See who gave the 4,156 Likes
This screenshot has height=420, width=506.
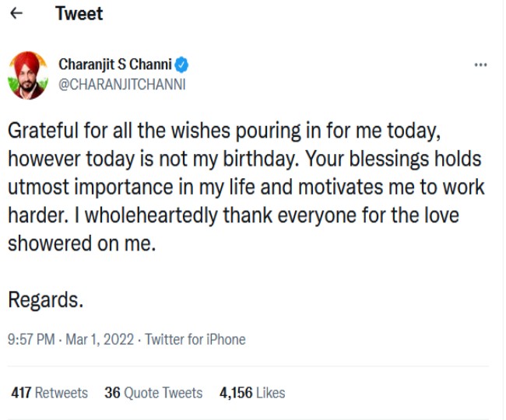[252, 393]
